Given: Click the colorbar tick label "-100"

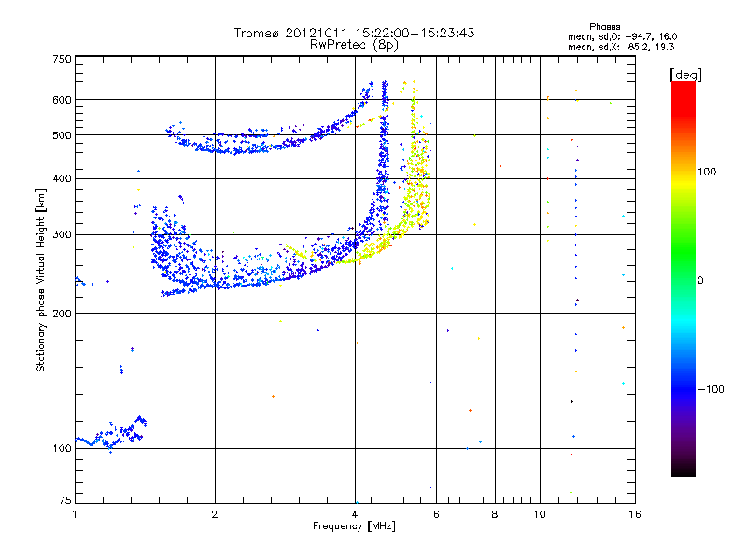Looking at the screenshot, I should tap(711, 389).
